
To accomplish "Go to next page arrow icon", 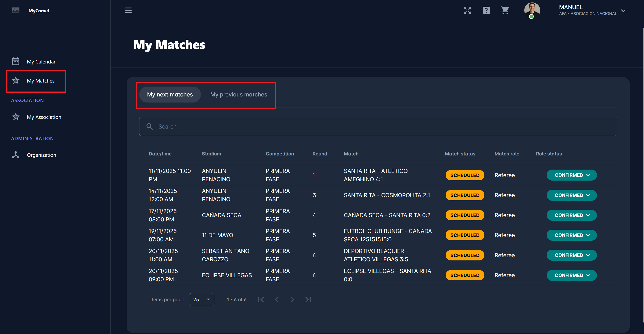I will 292,299.
